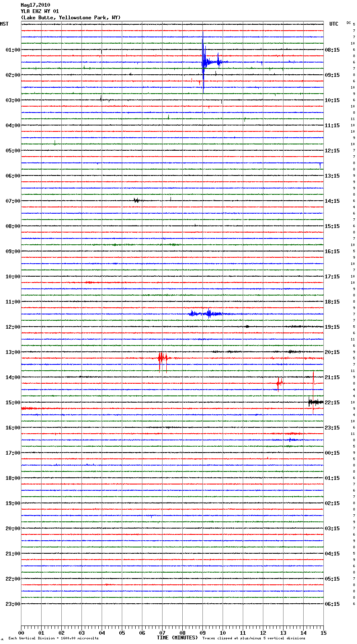357x644 pixels.
Task: Click "Traces clipped at plus/minus 5 vertical divisions"
Action: (x=254, y=638)
